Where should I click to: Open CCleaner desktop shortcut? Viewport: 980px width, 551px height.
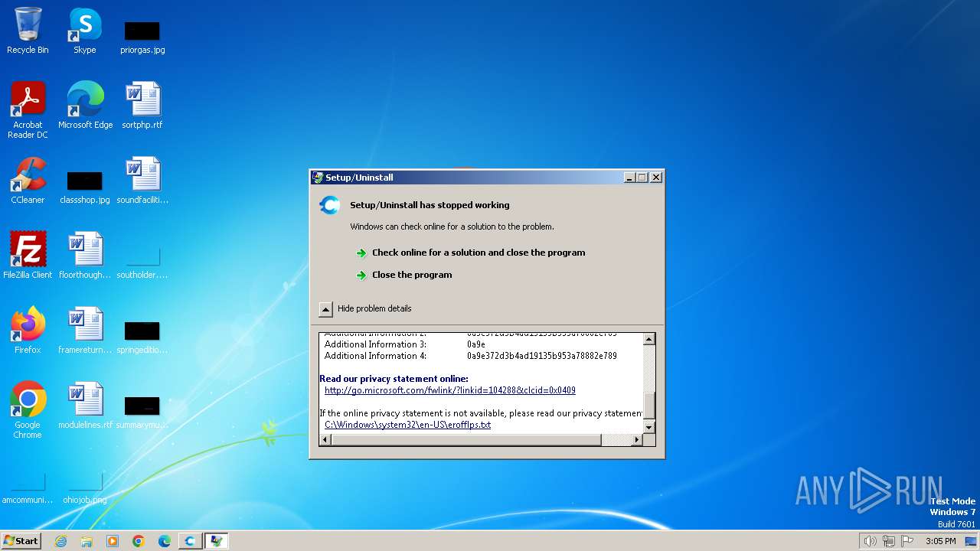pos(28,180)
